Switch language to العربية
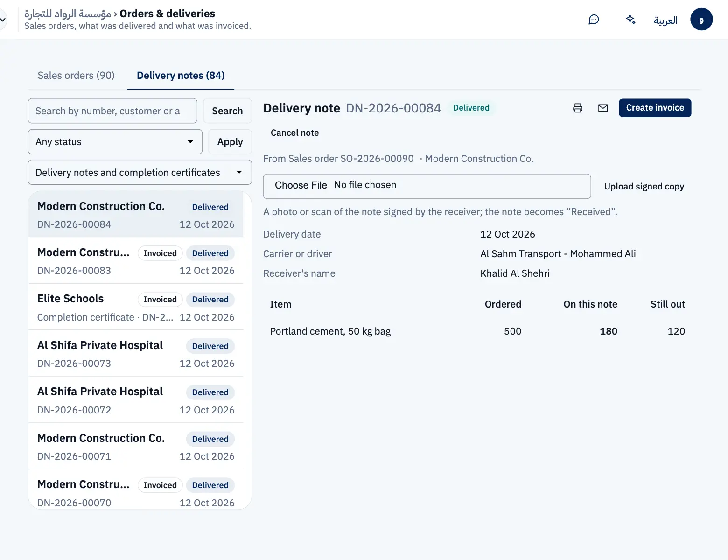Screen dimensions: 728x560 (665, 20)
